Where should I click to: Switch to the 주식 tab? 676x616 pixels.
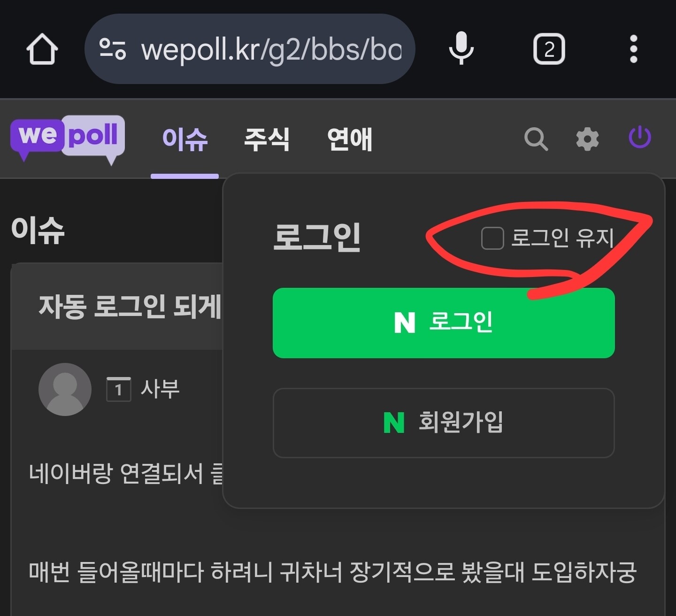267,139
